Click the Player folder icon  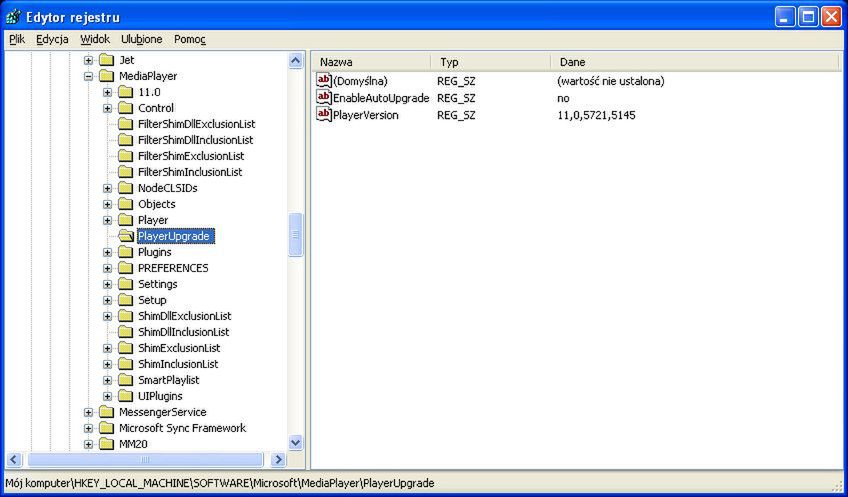point(125,220)
